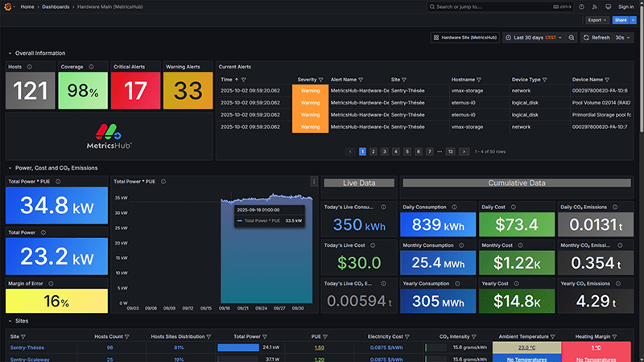The image size is (644, 362).
Task: Click the zoom out time range icon
Action: tap(572, 38)
